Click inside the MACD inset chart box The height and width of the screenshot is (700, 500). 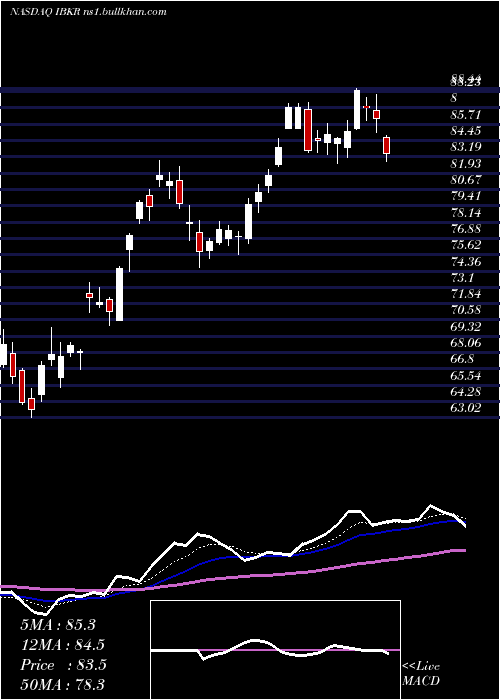[x=275, y=650]
